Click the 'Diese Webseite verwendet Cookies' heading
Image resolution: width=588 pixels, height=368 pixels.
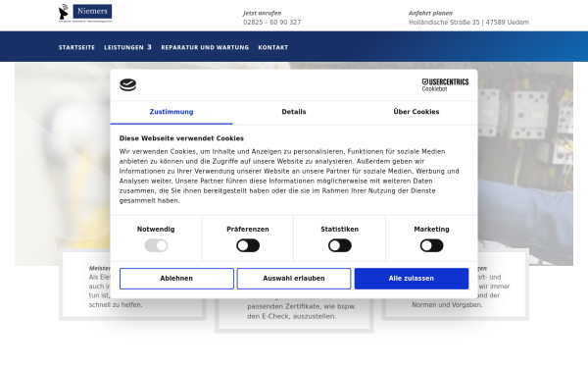pos(181,138)
